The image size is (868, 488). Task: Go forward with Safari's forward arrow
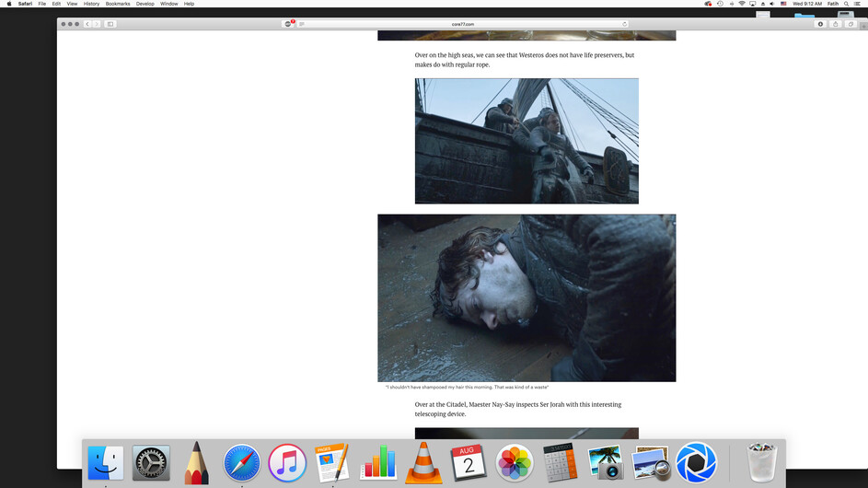pyautogui.click(x=97, y=24)
